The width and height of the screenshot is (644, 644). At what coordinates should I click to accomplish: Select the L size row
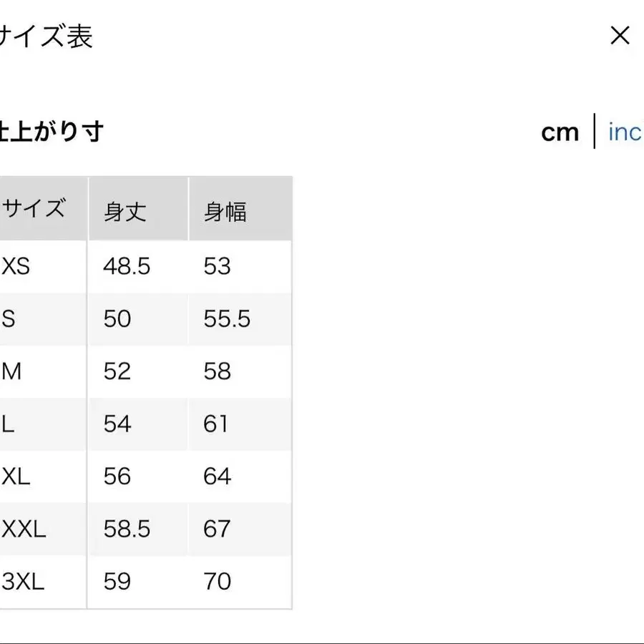(9, 424)
